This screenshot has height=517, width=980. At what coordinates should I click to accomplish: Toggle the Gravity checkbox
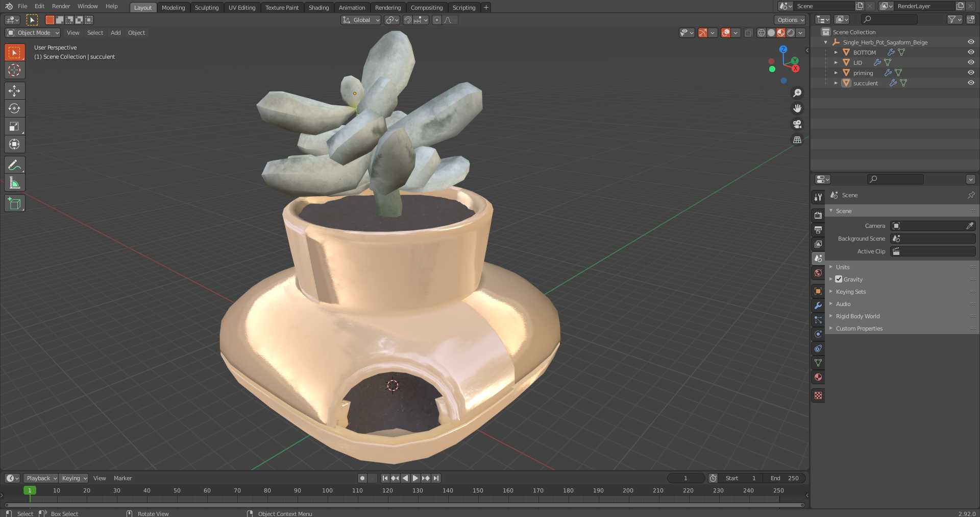839,279
